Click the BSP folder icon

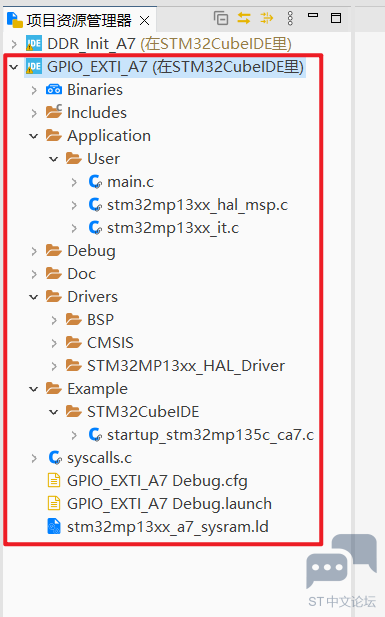click(74, 320)
